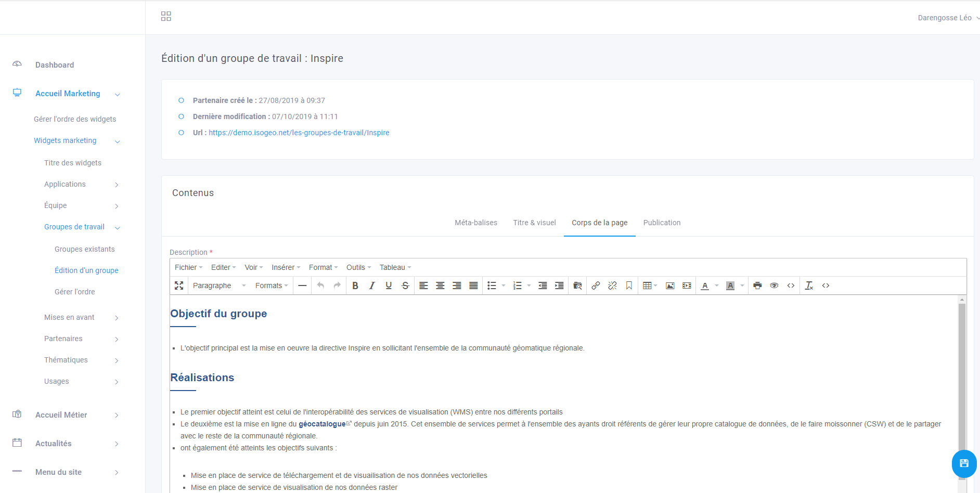This screenshot has width=980, height=493.
Task: Open the Paragraphe block format dropdown
Action: 218,286
